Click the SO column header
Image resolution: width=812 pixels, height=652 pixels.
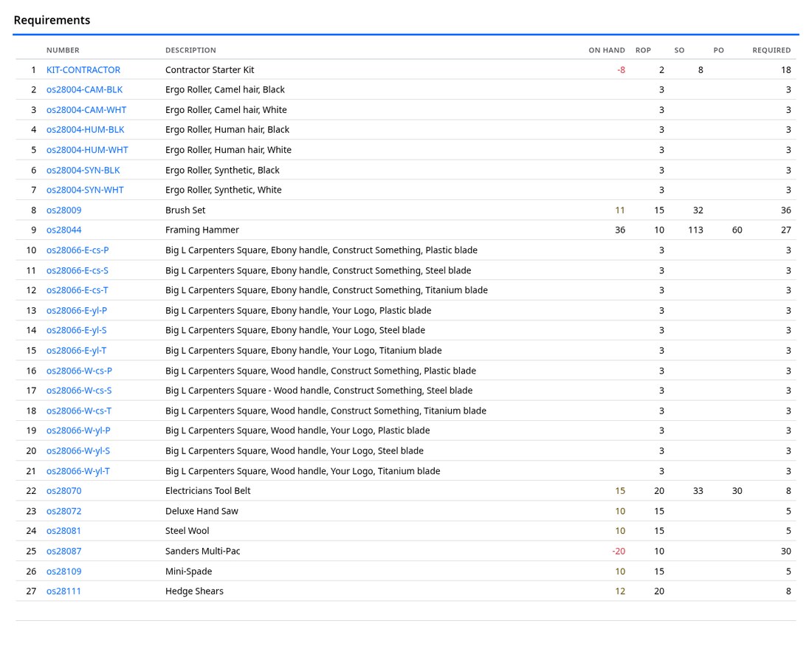coord(679,50)
